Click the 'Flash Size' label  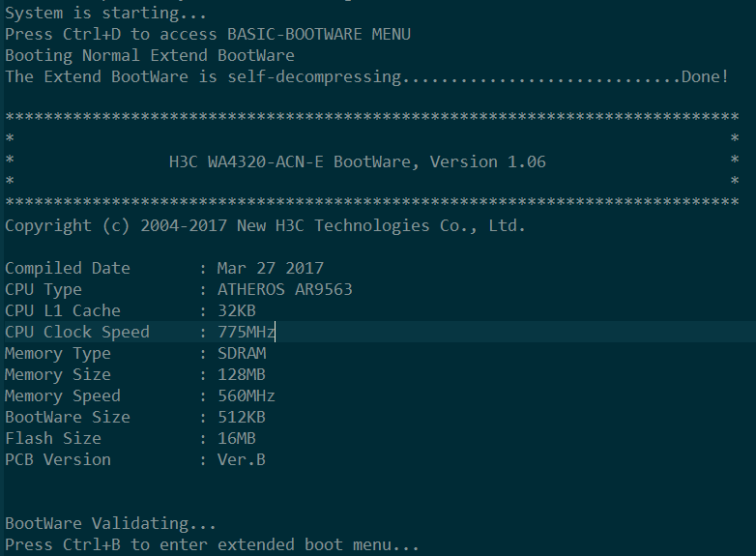click(53, 438)
